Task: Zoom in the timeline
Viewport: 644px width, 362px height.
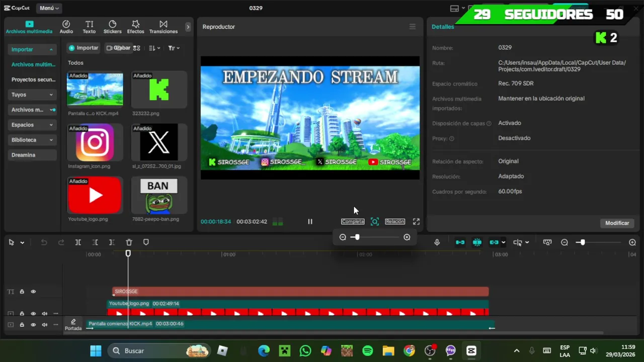Action: tap(632, 242)
